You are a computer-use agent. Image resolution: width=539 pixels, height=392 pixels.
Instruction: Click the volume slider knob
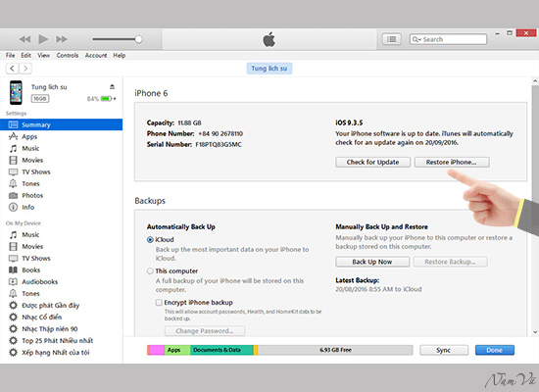138,39
